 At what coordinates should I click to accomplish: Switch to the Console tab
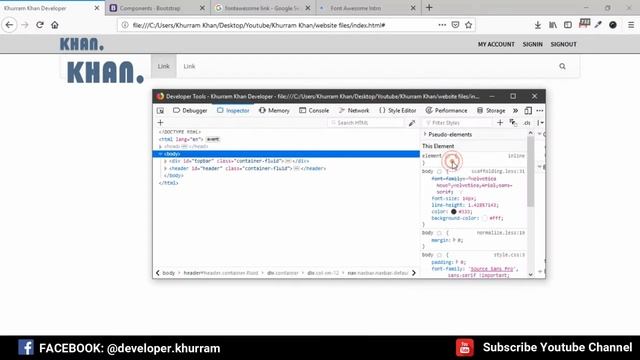pyautogui.click(x=314, y=111)
